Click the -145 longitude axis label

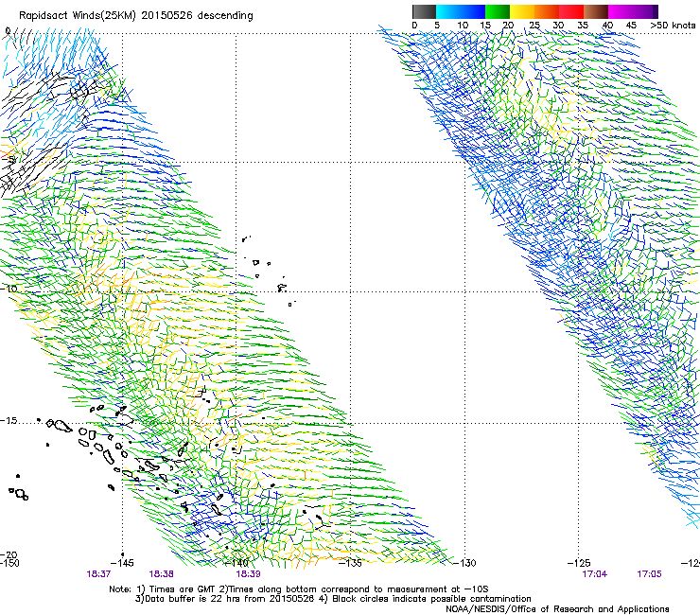(x=122, y=563)
